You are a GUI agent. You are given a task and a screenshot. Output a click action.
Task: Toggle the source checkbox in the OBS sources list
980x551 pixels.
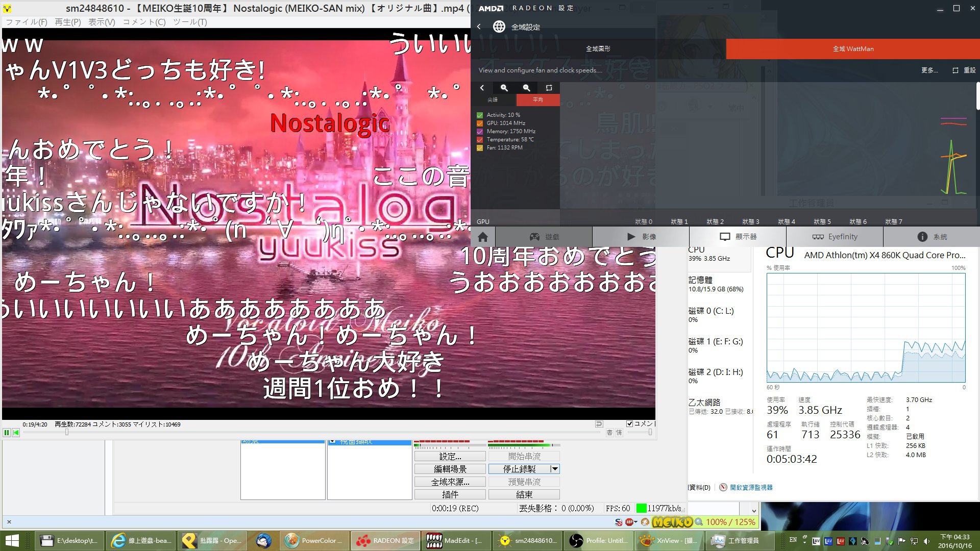(332, 442)
